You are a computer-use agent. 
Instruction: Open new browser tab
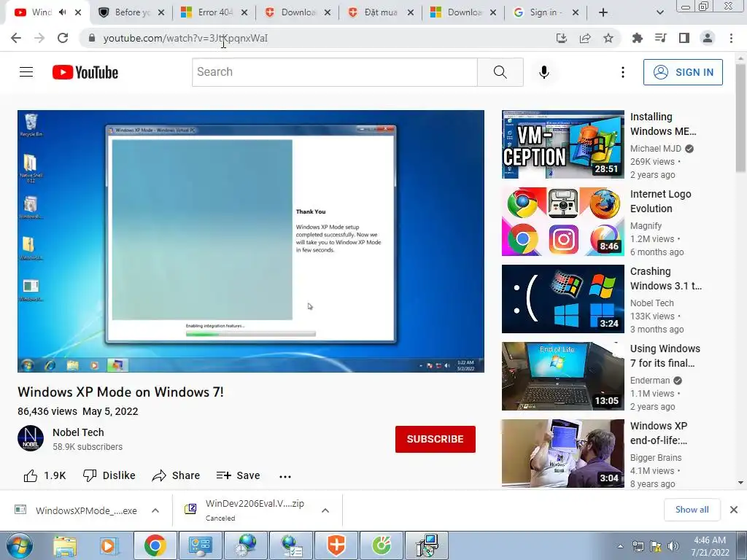click(603, 12)
